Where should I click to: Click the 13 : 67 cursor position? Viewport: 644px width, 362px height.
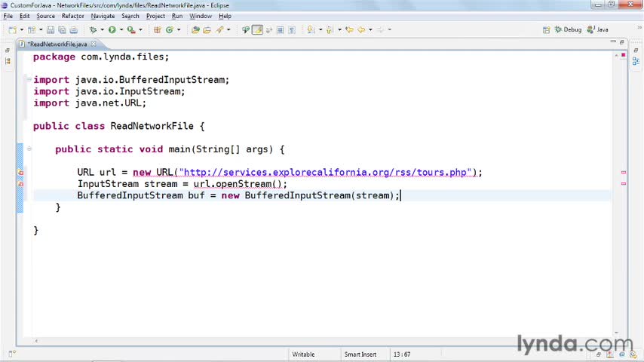[x=402, y=354]
